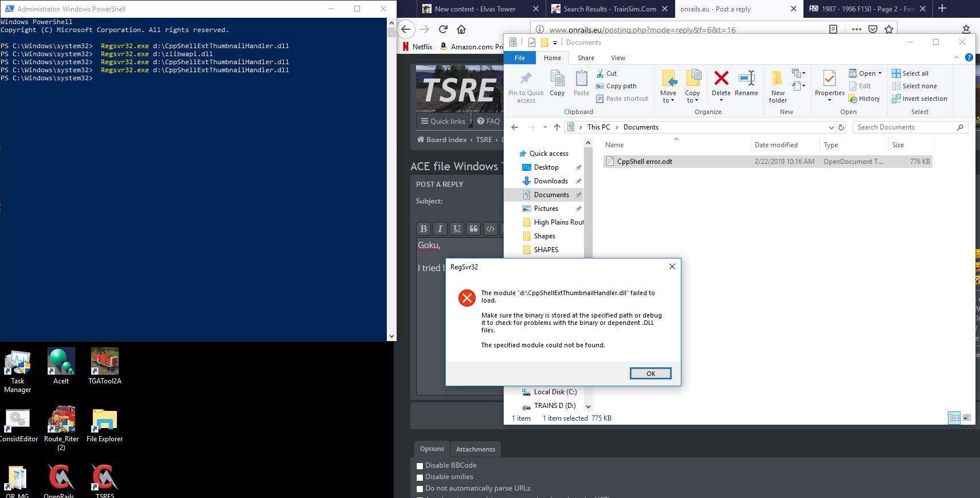The height and width of the screenshot is (498, 980).
Task: Select Cut in the Clipboard group
Action: [x=606, y=73]
